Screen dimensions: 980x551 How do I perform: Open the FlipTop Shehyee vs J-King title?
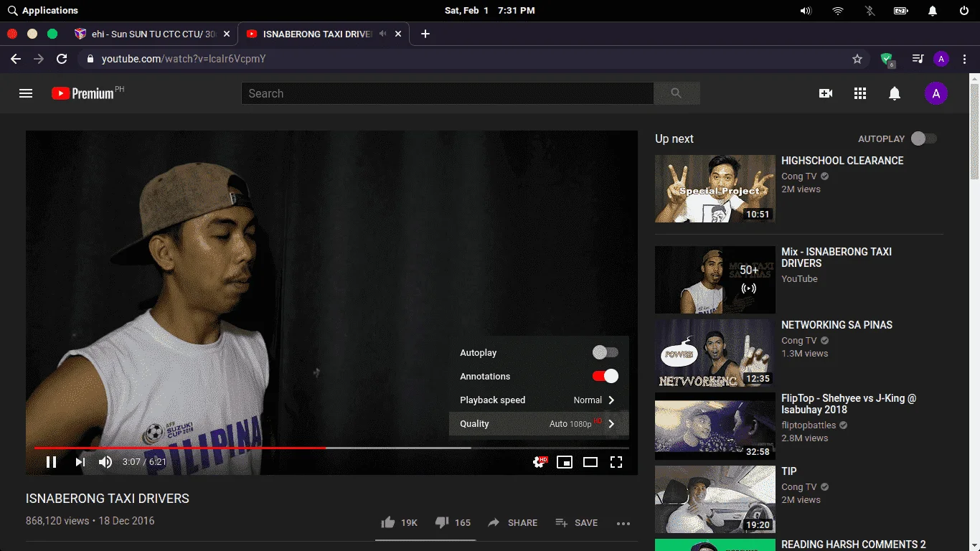pyautogui.click(x=849, y=404)
